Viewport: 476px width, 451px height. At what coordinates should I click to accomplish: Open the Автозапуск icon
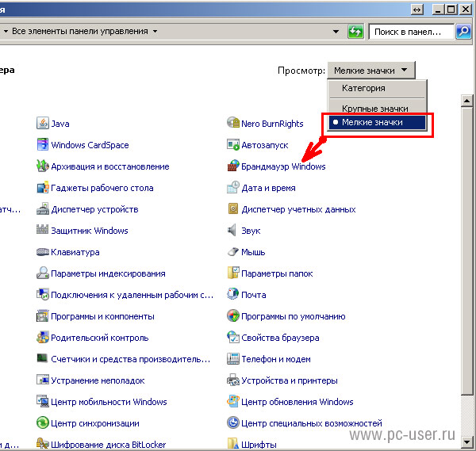[x=233, y=145]
